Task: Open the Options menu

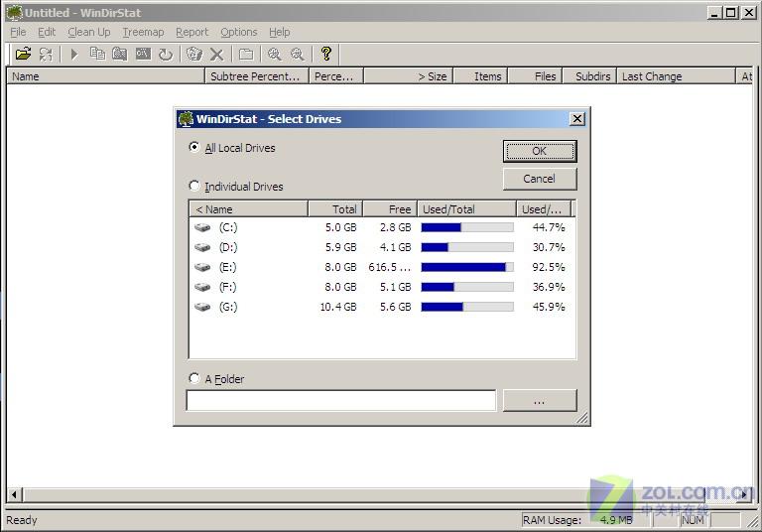Action: coord(238,32)
